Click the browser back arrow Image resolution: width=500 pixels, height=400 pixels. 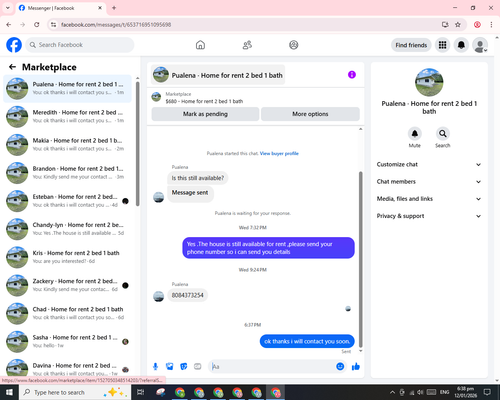point(9,25)
